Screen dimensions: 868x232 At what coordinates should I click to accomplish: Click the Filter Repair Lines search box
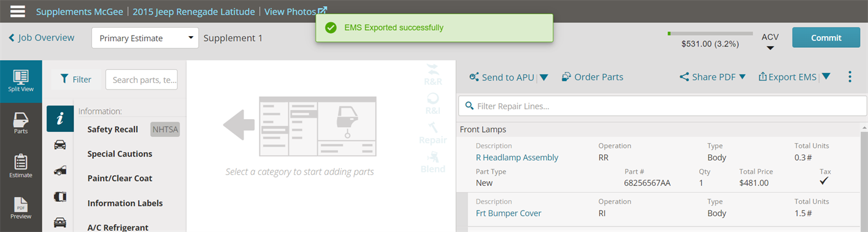663,106
